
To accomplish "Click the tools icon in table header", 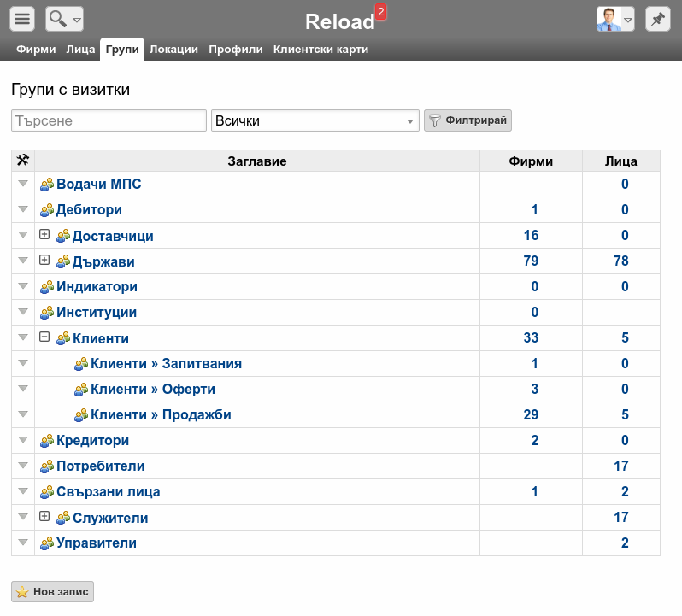I will [x=23, y=161].
